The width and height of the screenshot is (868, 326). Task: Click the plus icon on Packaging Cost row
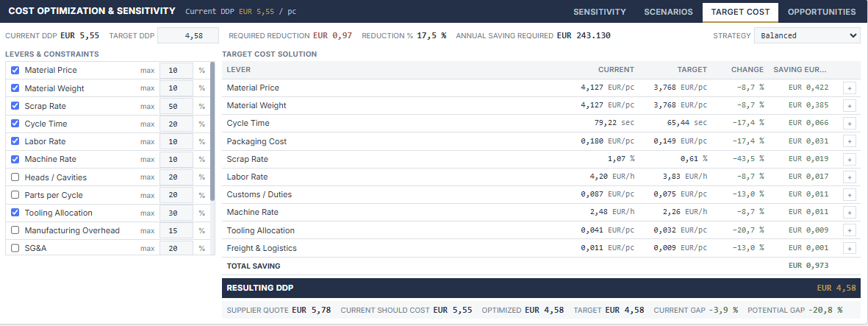pyautogui.click(x=849, y=141)
